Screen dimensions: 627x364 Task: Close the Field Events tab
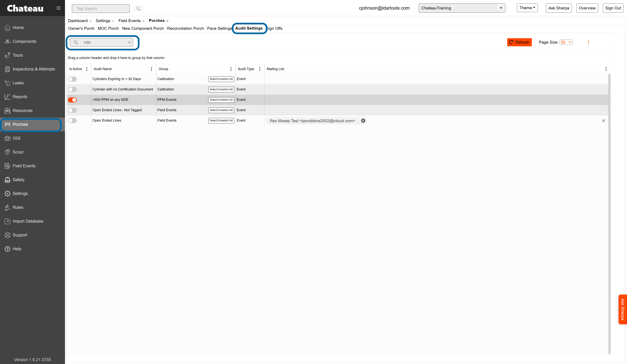point(144,21)
